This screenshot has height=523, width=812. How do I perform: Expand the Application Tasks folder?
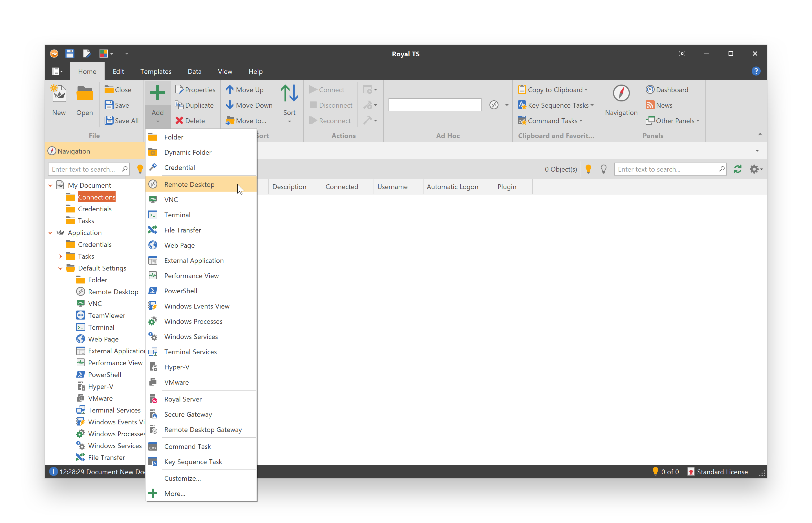click(60, 256)
